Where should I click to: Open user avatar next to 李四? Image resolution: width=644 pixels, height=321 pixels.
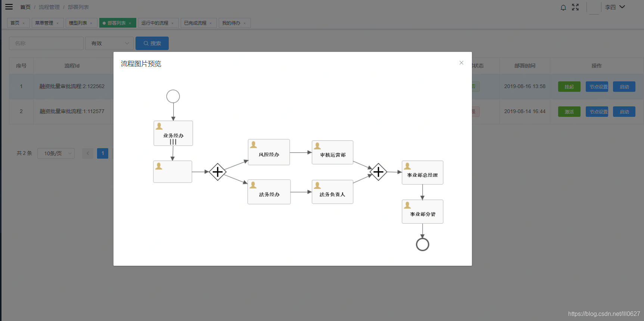(594, 7)
